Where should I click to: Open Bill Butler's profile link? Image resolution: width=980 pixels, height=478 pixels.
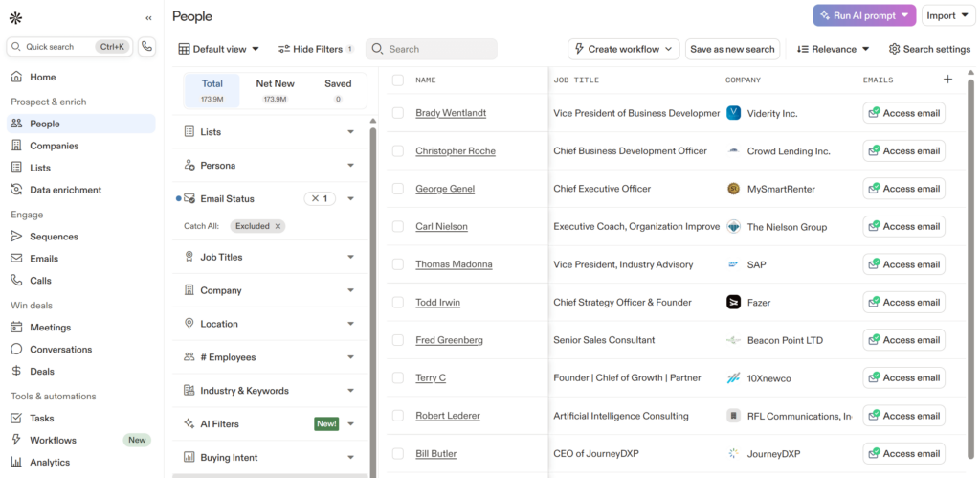[436, 454]
